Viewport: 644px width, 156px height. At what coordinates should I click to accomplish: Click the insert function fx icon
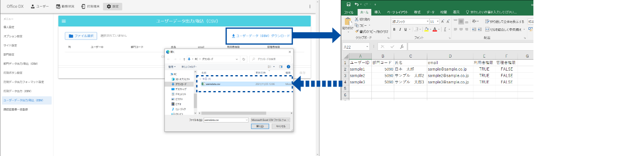[x=402, y=47]
